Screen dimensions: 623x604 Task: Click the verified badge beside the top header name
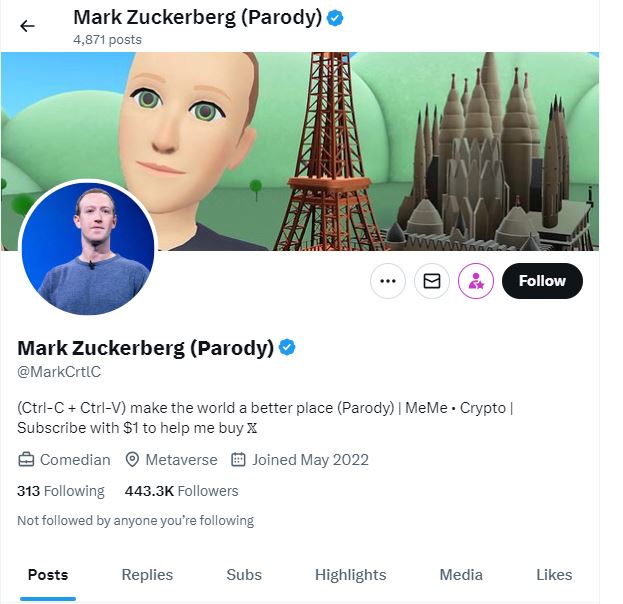click(336, 17)
